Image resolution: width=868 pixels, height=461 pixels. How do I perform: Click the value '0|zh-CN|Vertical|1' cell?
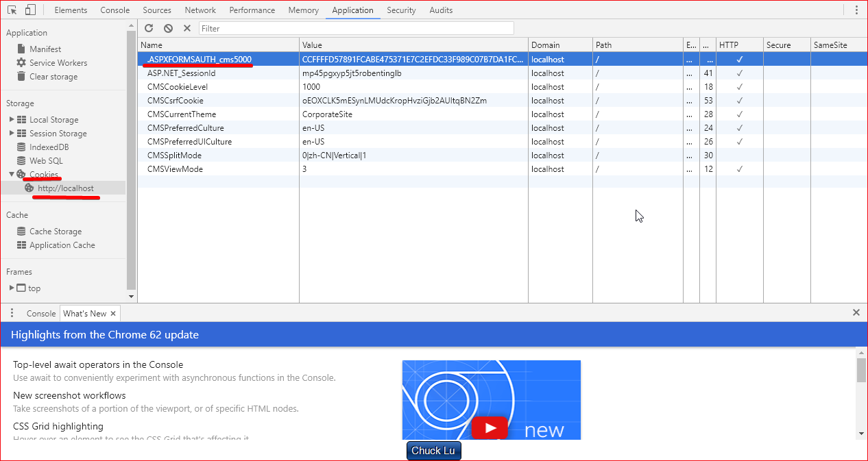pos(413,155)
